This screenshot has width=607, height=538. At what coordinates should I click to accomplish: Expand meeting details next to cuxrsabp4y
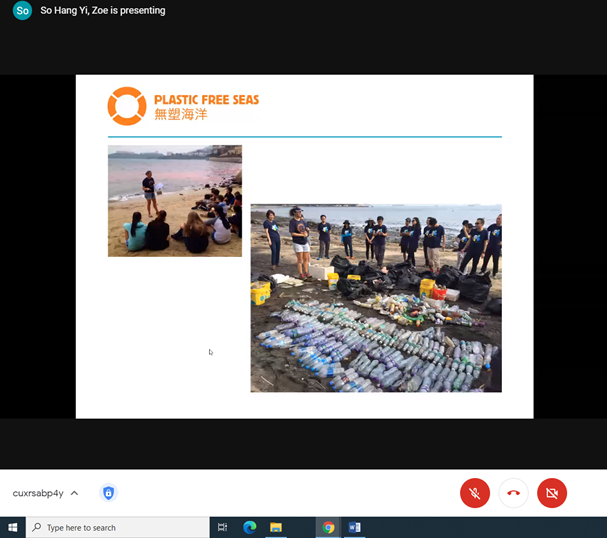(74, 493)
